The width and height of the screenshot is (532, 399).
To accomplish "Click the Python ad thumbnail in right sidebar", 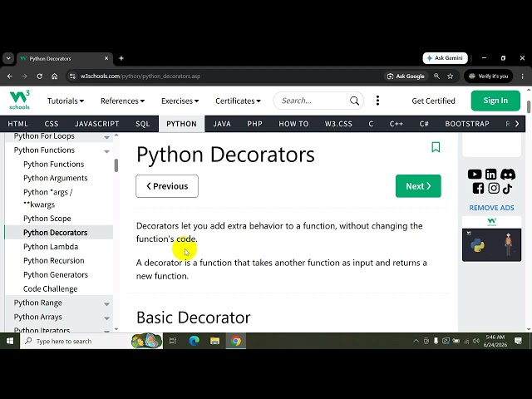I will [491, 244].
